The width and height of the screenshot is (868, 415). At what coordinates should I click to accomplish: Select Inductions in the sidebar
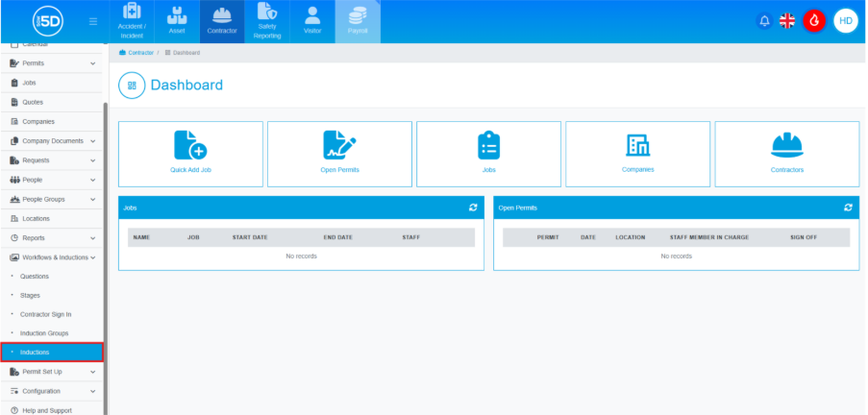pyautogui.click(x=52, y=353)
